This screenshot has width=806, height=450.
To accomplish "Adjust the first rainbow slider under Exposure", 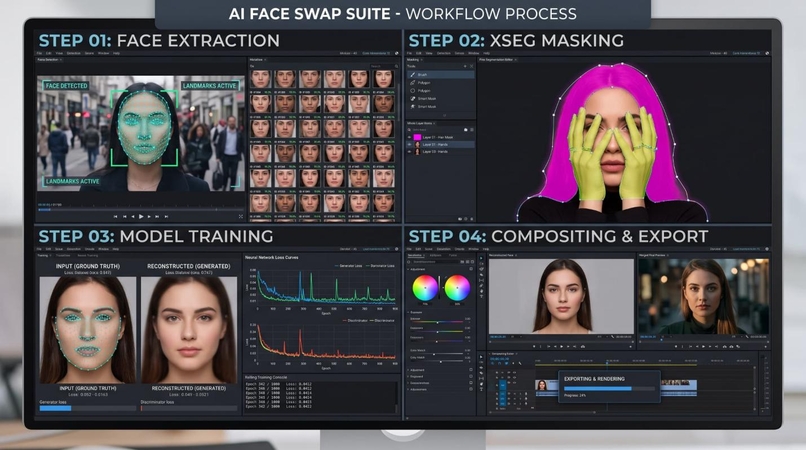I will [437, 322].
